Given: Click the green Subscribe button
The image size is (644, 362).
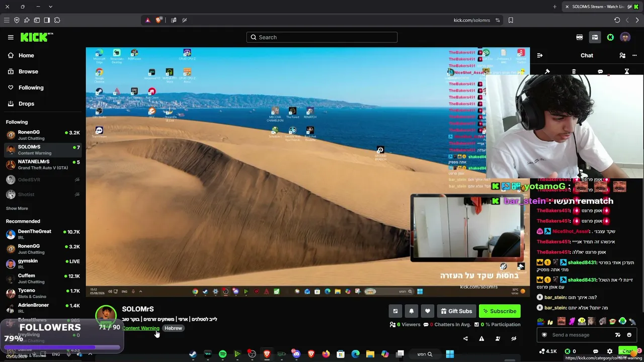Looking at the screenshot, I should coord(500,311).
